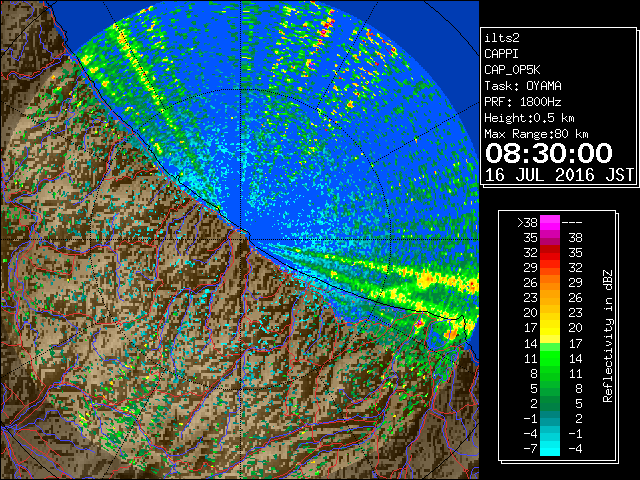Click the "Max Range:80 km" text

(536, 134)
